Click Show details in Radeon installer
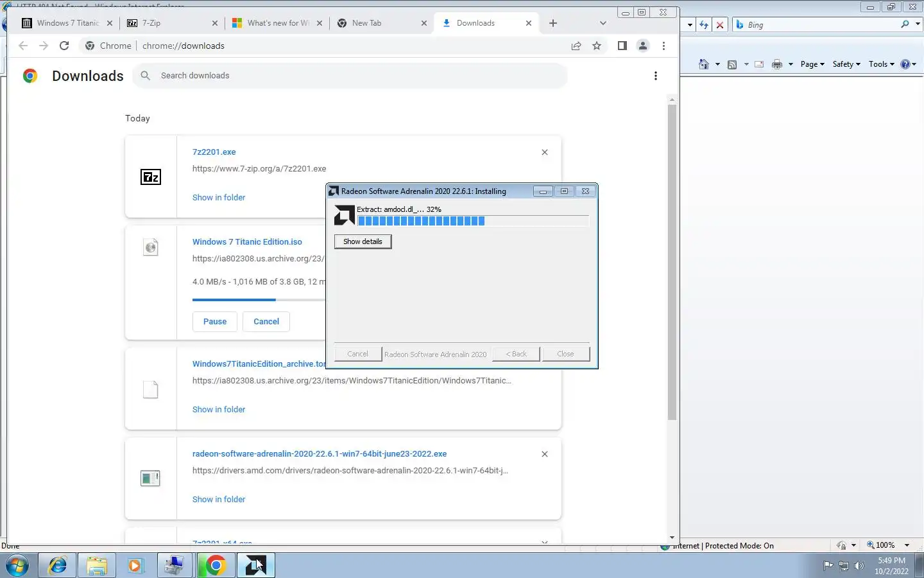This screenshot has width=924, height=578. pyautogui.click(x=363, y=241)
